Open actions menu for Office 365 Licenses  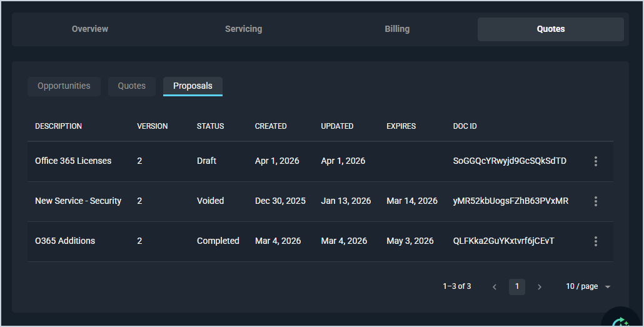(x=595, y=161)
